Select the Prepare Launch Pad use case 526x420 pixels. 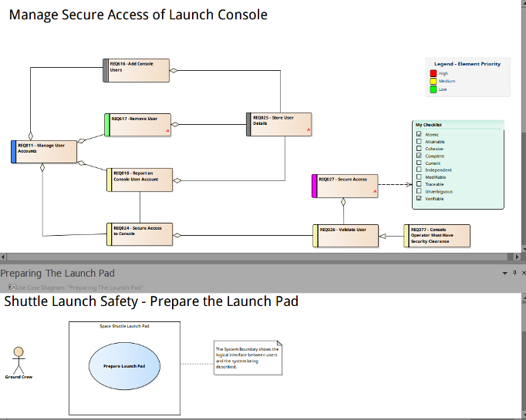tap(124, 364)
